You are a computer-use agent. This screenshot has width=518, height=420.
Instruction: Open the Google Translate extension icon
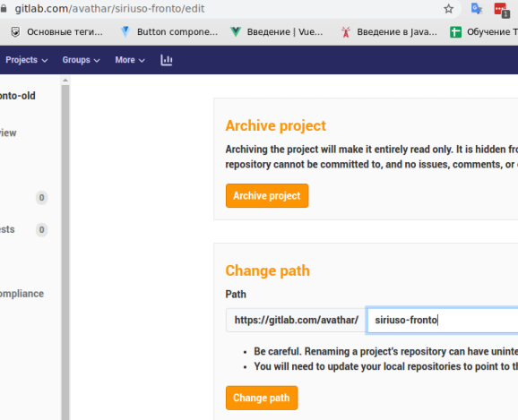click(477, 9)
